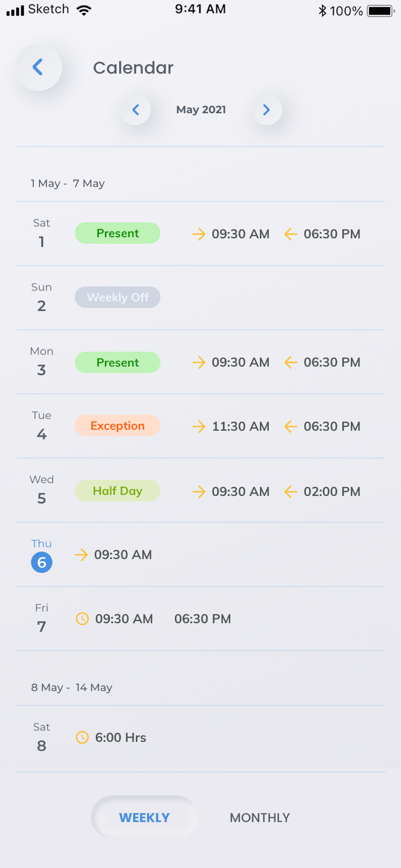Switch to the MONTHLY view tab
The height and width of the screenshot is (868, 401).
[x=260, y=818]
